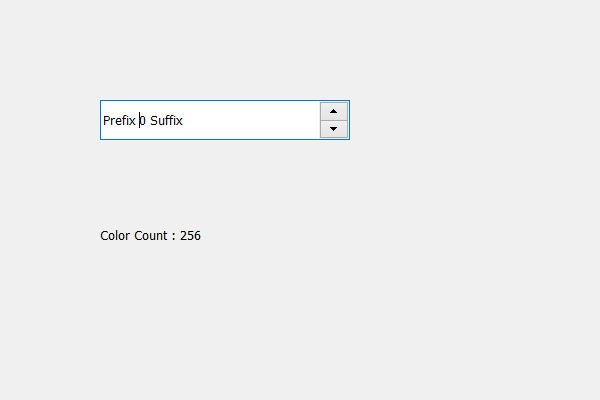Click the colon in the Color Count label
Screen dimensions: 600x400
coord(173,237)
